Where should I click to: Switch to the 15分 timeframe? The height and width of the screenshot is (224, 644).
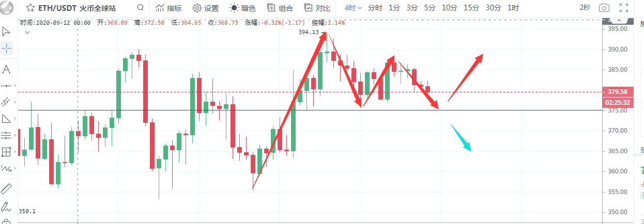click(x=471, y=8)
